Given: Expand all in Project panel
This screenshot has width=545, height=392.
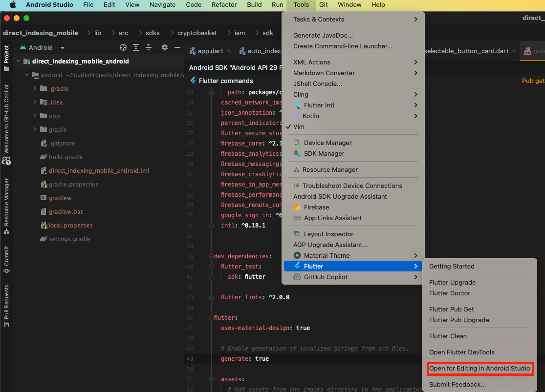Looking at the screenshot, I should click(x=136, y=47).
